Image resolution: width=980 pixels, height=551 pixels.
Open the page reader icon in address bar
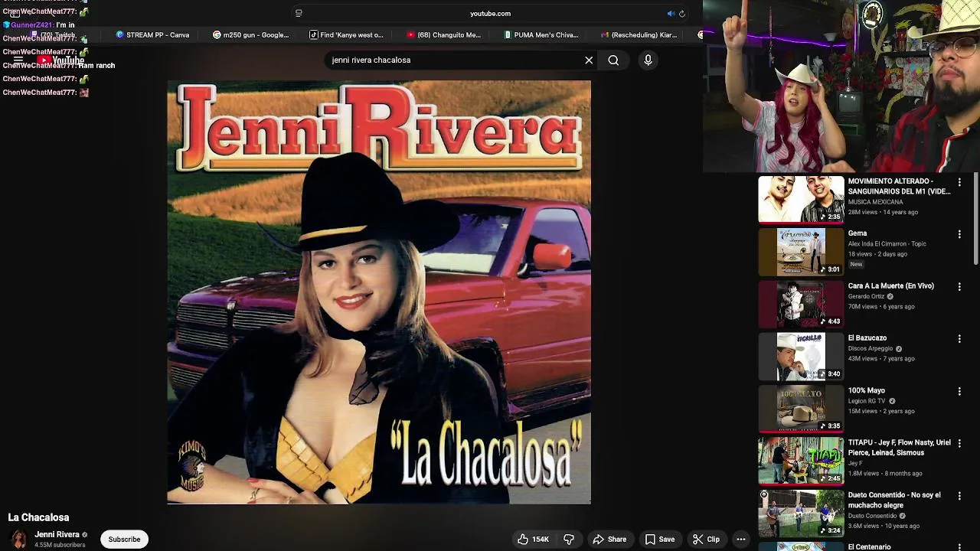point(299,13)
